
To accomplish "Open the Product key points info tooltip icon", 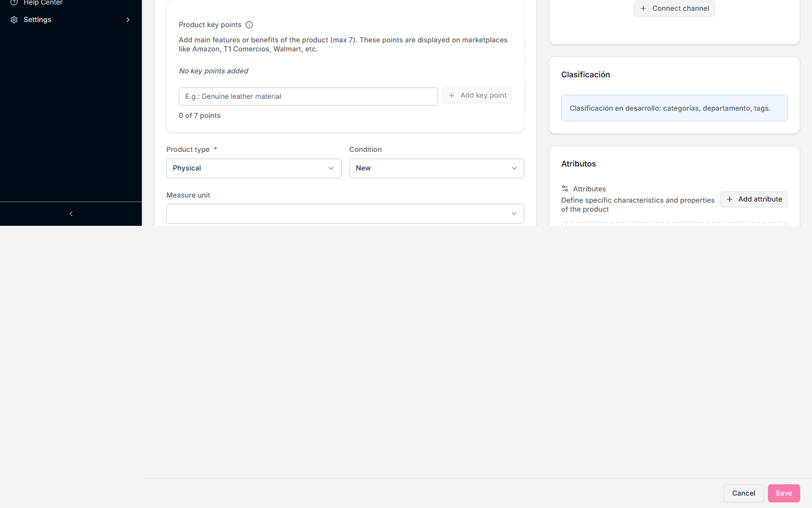I will 249,25.
